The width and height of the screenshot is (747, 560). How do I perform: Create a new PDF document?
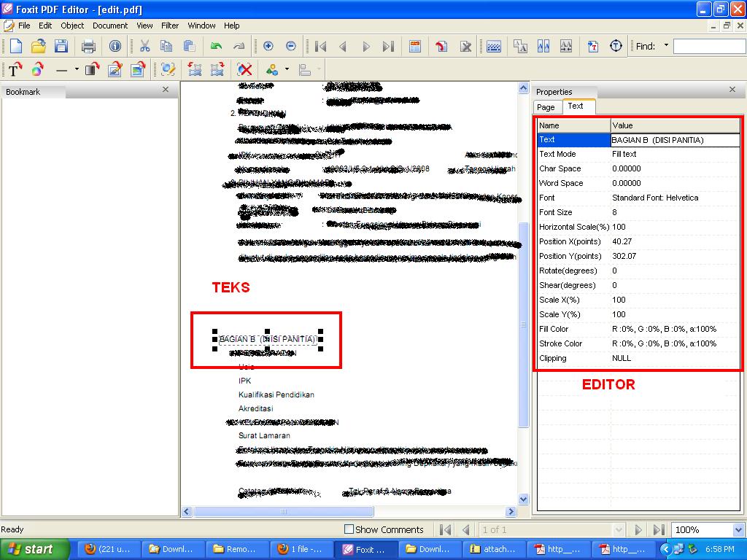16,46
